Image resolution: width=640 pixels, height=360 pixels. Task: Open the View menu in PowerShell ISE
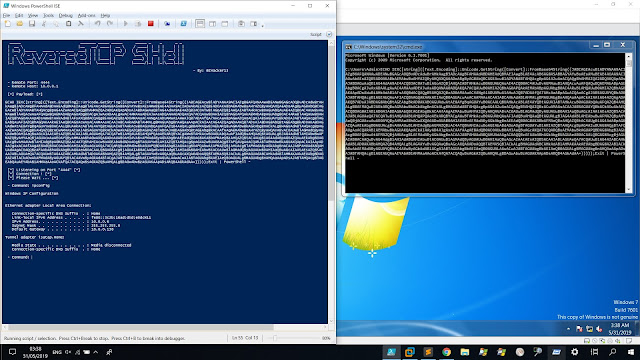(x=33, y=15)
